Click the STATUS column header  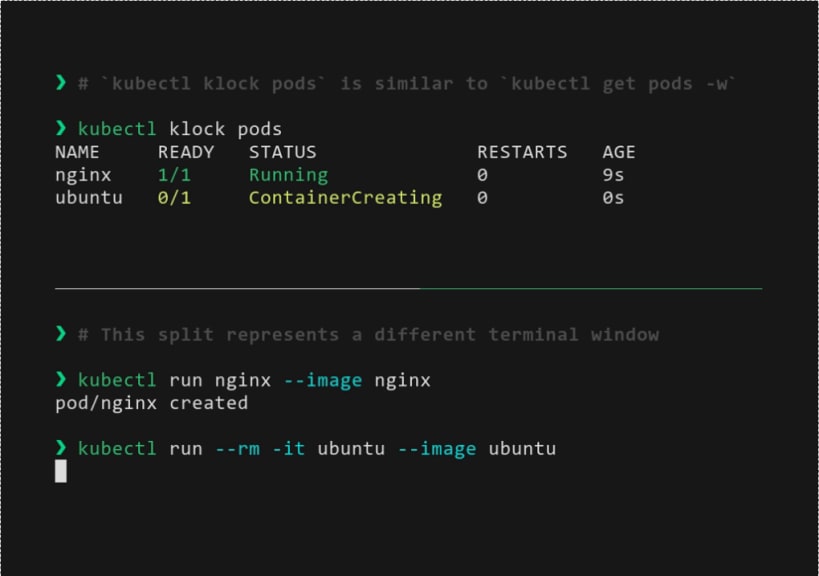(282, 153)
